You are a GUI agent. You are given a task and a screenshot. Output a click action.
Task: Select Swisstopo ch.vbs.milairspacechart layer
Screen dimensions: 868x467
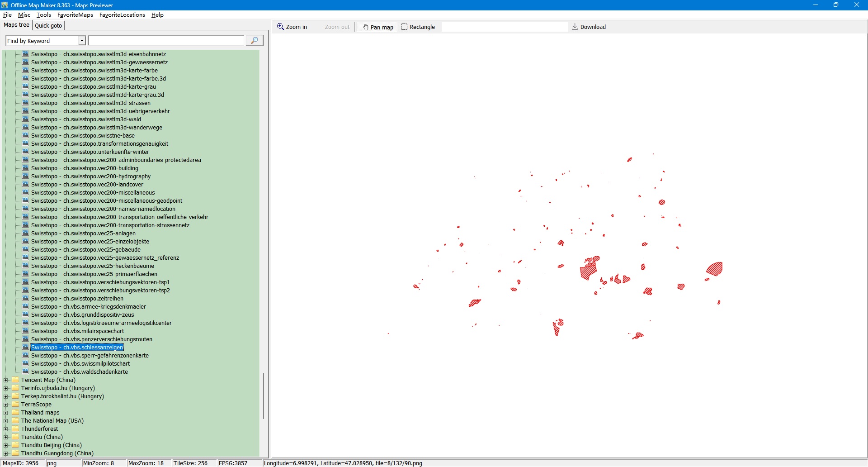(x=77, y=331)
